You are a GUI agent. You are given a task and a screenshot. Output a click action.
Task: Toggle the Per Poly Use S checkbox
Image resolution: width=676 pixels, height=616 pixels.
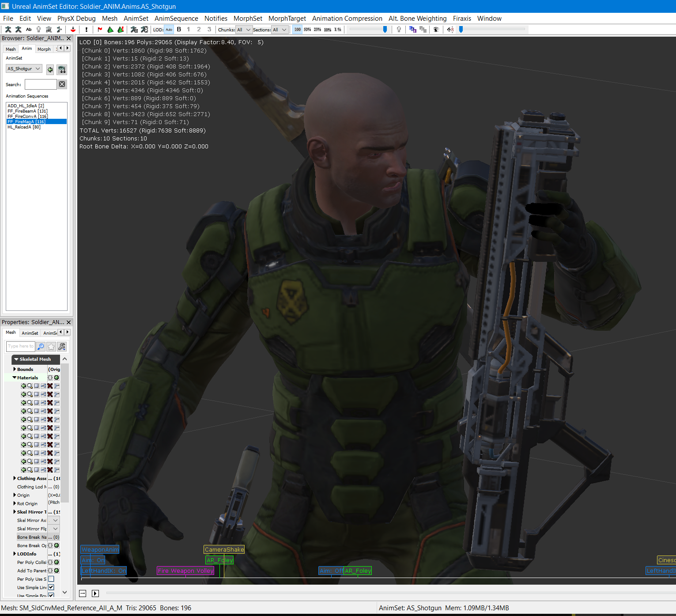coord(51,579)
